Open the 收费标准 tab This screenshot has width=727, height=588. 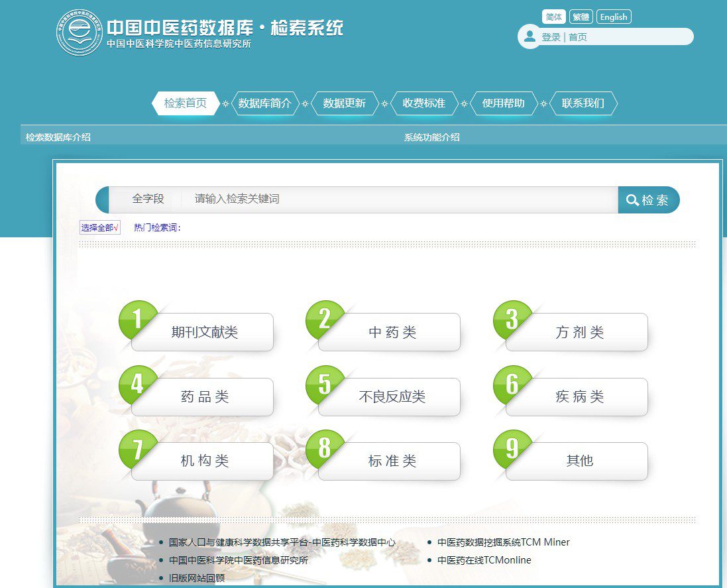[423, 103]
